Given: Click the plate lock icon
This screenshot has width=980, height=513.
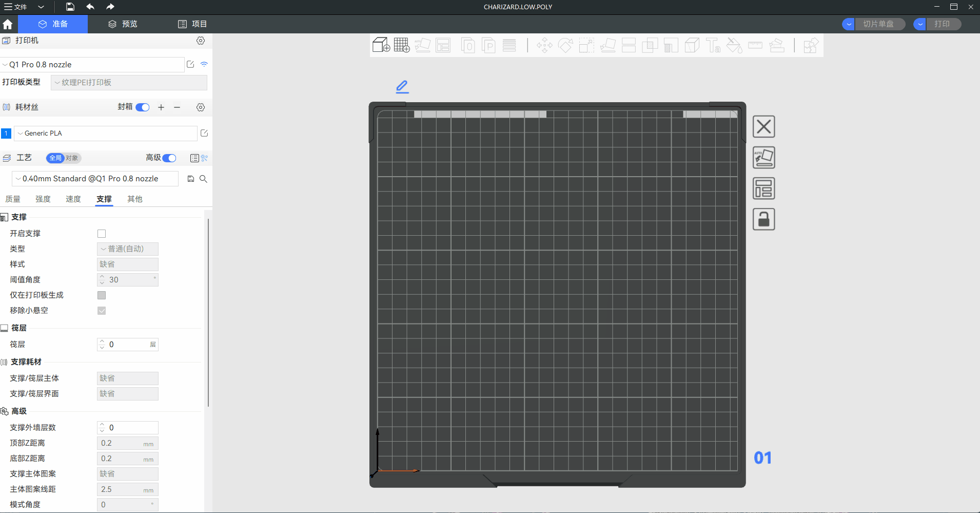Looking at the screenshot, I should coord(763,219).
